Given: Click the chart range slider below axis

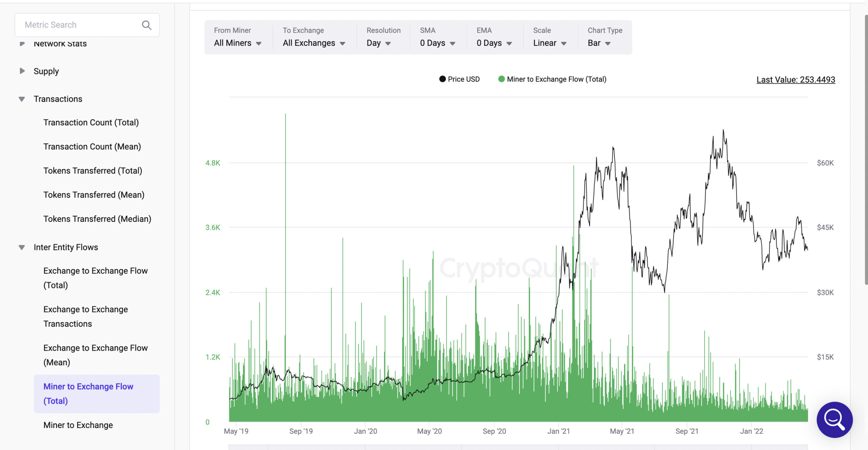Looking at the screenshot, I should point(518,447).
